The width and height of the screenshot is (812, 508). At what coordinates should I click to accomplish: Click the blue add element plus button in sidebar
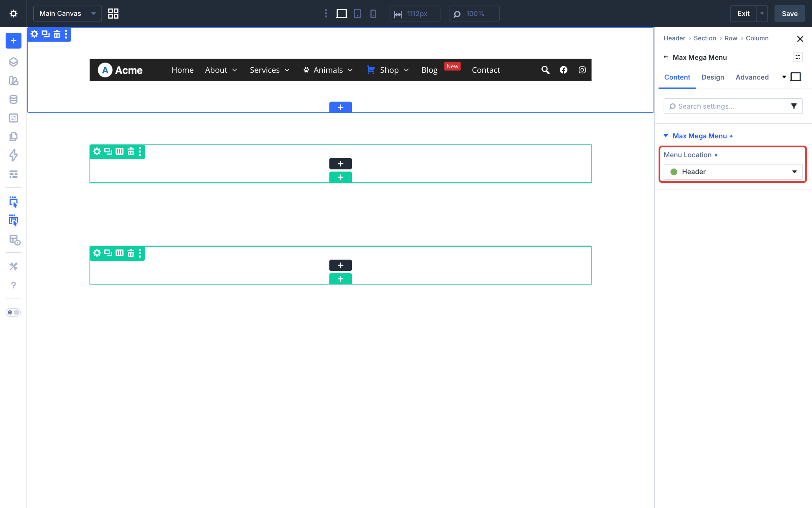[13, 41]
